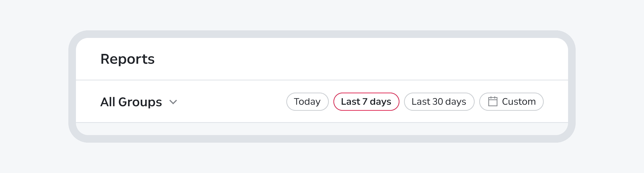Select the Custom range option pill
Screen dimensions: 644x173
pyautogui.click(x=511, y=102)
